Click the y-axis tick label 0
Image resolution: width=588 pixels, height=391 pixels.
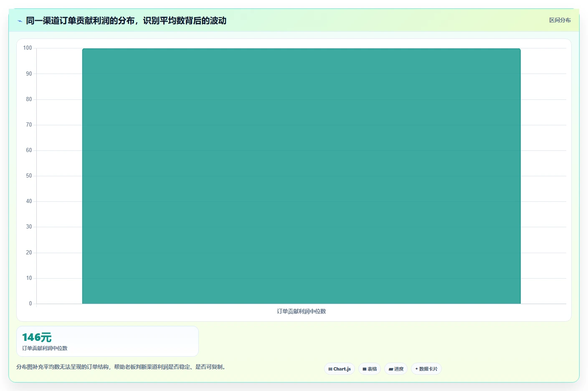coord(30,303)
